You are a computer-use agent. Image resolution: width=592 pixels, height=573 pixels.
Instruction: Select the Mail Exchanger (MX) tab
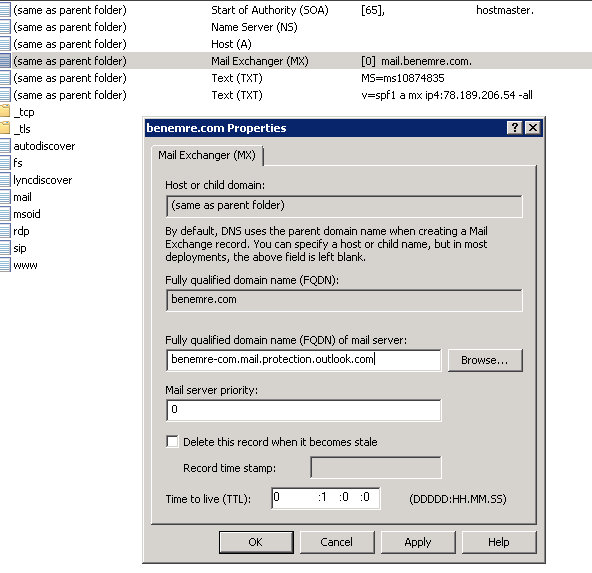[x=207, y=155]
